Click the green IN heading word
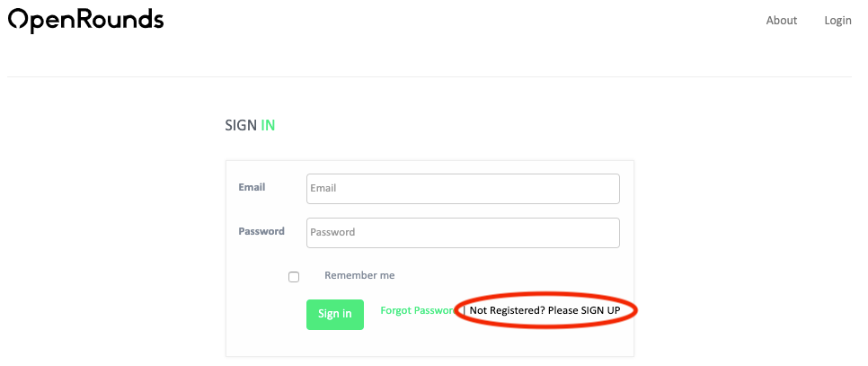The width and height of the screenshot is (868, 366). (x=268, y=126)
